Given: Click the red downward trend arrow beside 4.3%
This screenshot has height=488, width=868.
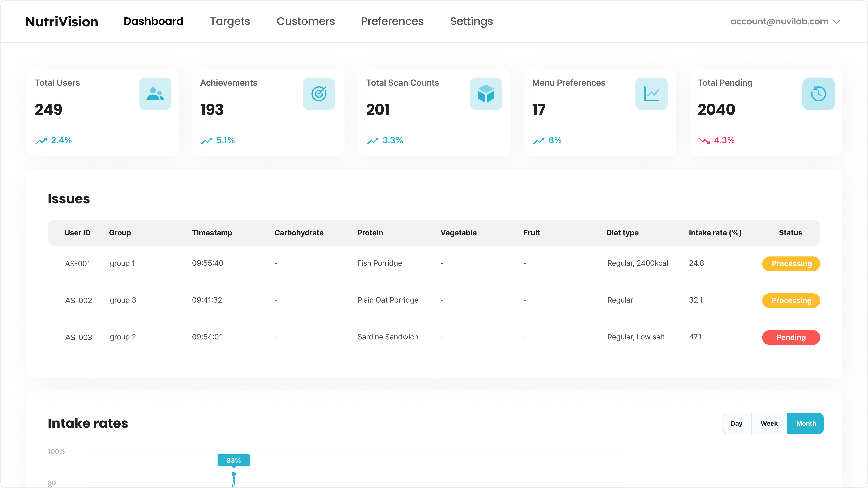Looking at the screenshot, I should tap(704, 141).
